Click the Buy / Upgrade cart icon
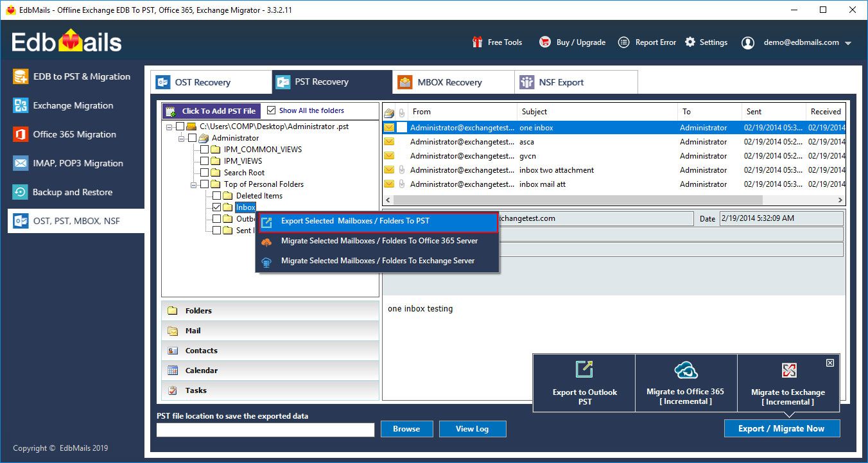This screenshot has height=463, width=868. (545, 42)
